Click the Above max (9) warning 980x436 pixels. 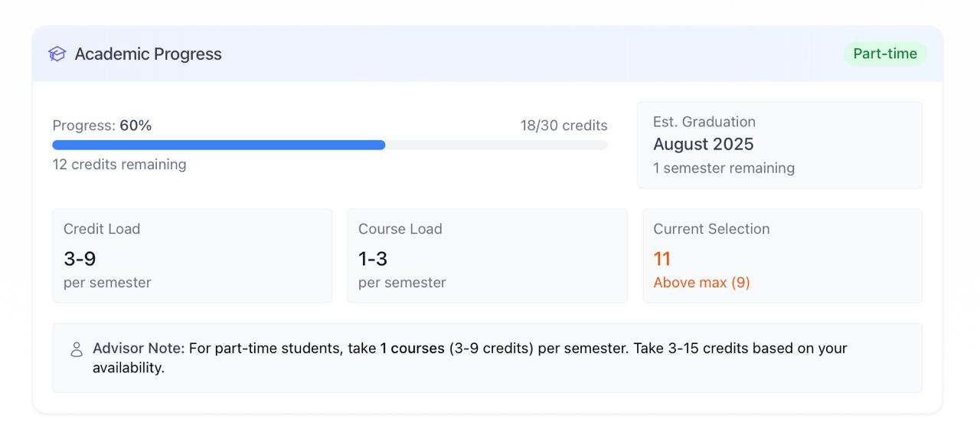(x=701, y=283)
